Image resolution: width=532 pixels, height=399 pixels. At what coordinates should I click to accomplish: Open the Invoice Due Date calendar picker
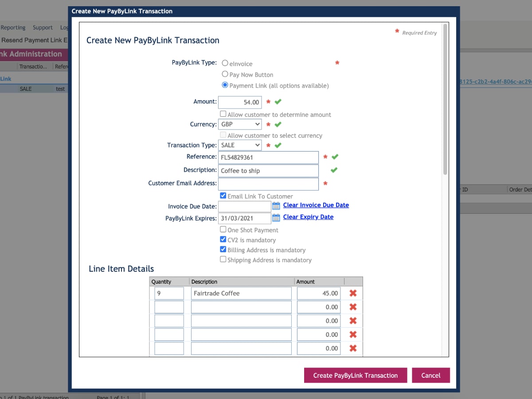[x=276, y=206]
